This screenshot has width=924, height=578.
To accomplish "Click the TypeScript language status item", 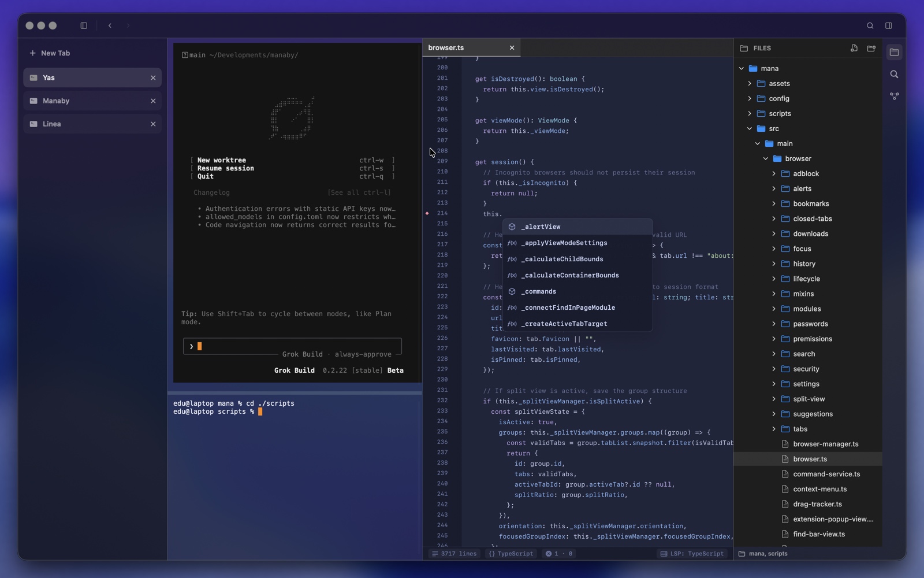I will pyautogui.click(x=511, y=554).
